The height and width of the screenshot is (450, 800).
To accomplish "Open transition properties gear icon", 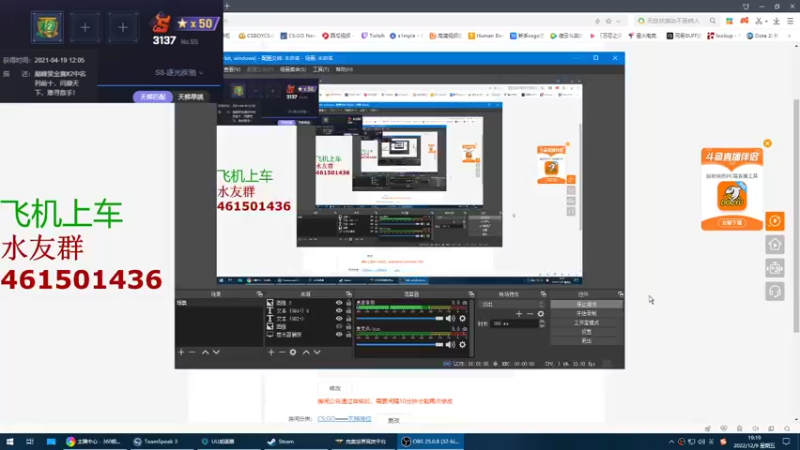I will (x=541, y=314).
